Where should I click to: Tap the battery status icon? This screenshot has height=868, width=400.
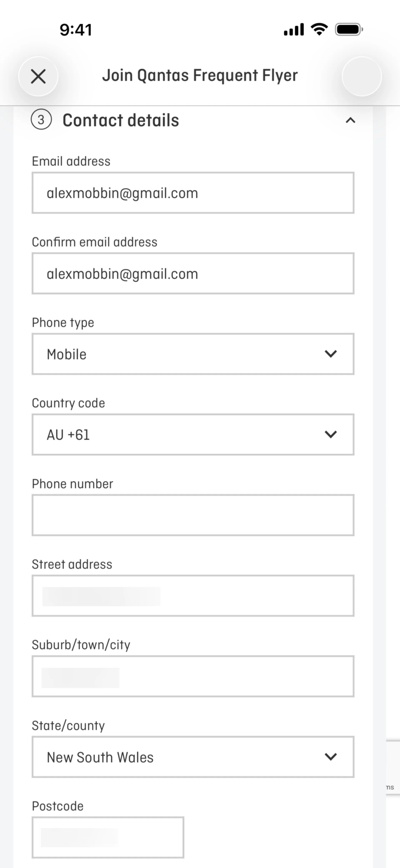349,29
